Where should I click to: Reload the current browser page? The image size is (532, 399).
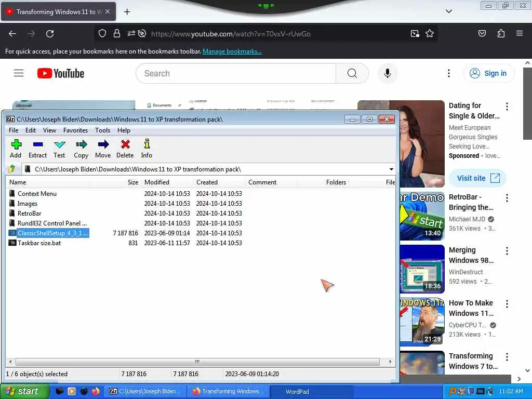(x=50, y=34)
